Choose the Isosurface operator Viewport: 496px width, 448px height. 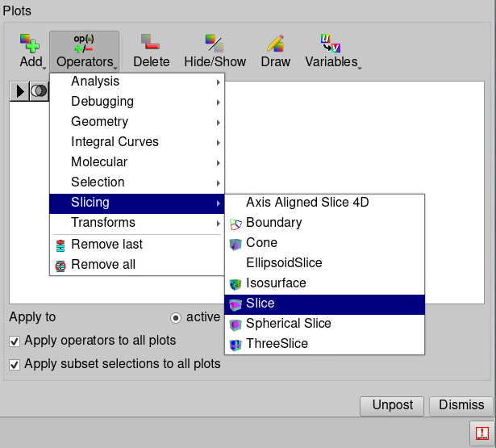[276, 283]
